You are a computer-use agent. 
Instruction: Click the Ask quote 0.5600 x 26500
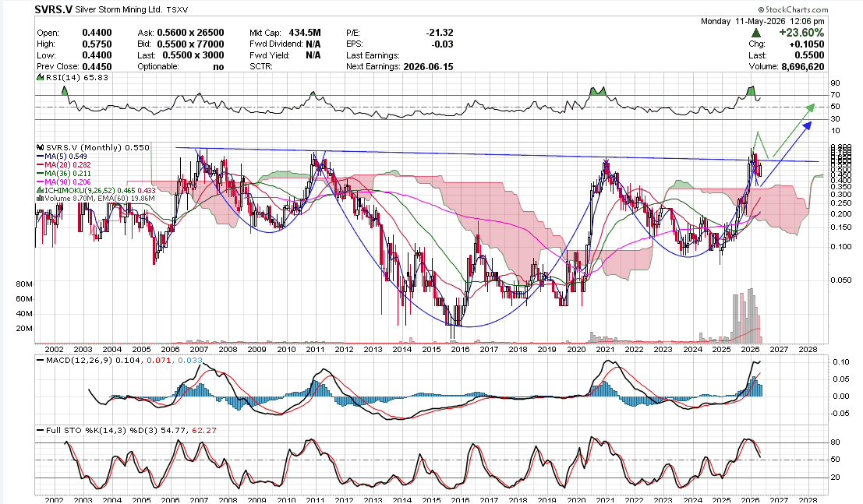tap(190, 33)
